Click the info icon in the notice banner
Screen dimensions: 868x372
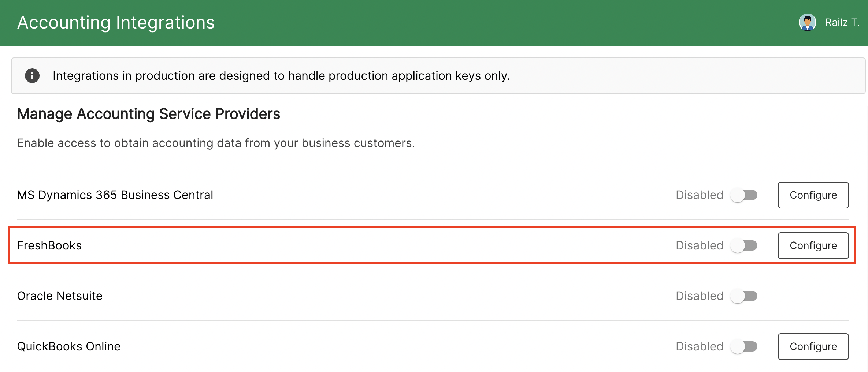coord(32,76)
